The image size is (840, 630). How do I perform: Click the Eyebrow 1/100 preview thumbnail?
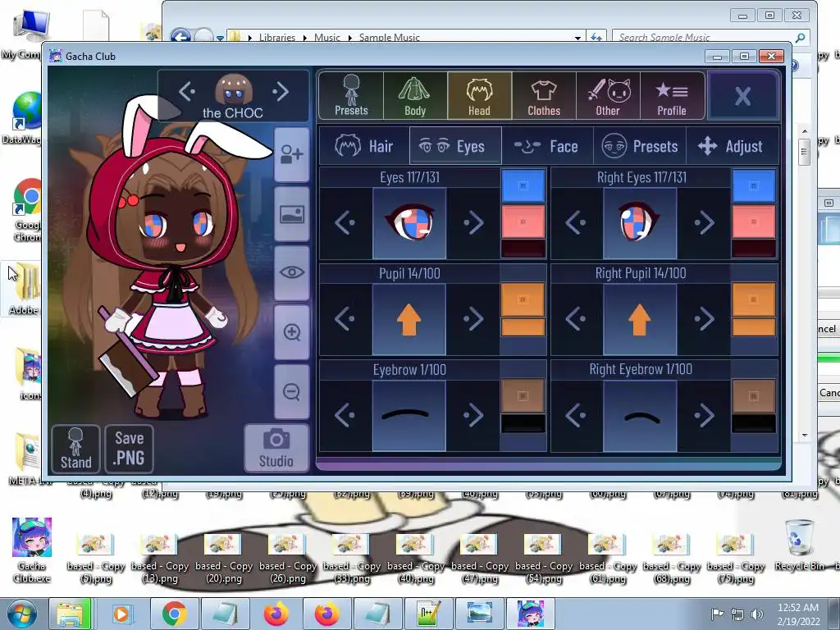tap(409, 416)
